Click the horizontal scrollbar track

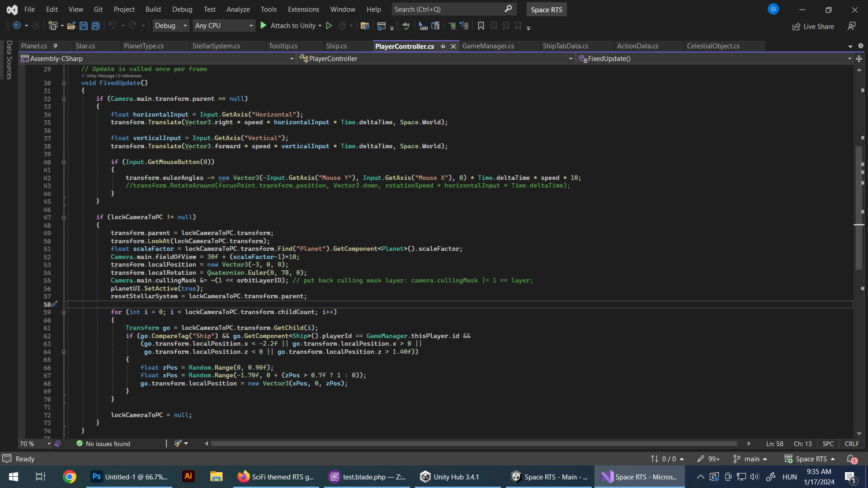475,444
